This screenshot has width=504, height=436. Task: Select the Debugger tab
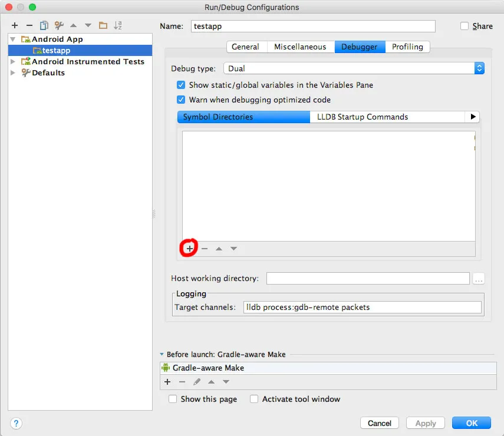(x=360, y=47)
